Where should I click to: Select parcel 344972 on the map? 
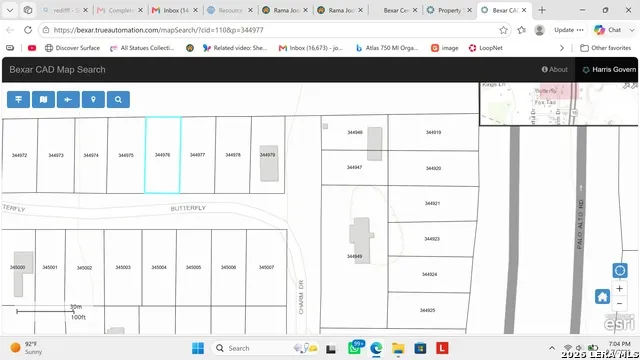tap(20, 155)
